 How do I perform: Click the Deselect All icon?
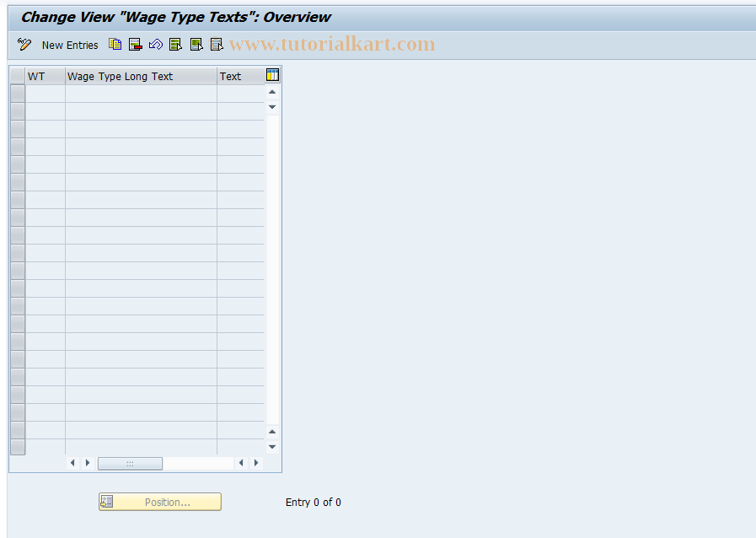coord(217,45)
